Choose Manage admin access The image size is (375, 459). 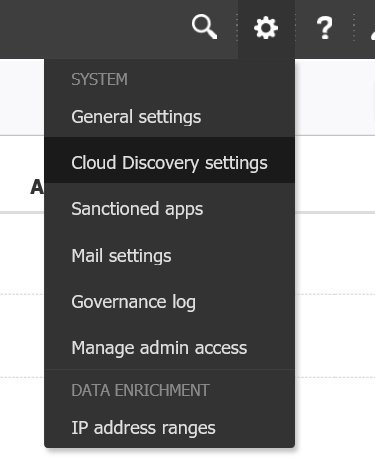pos(169,348)
